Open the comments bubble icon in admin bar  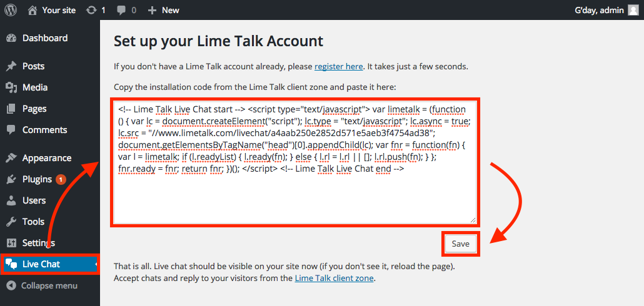coord(121,10)
